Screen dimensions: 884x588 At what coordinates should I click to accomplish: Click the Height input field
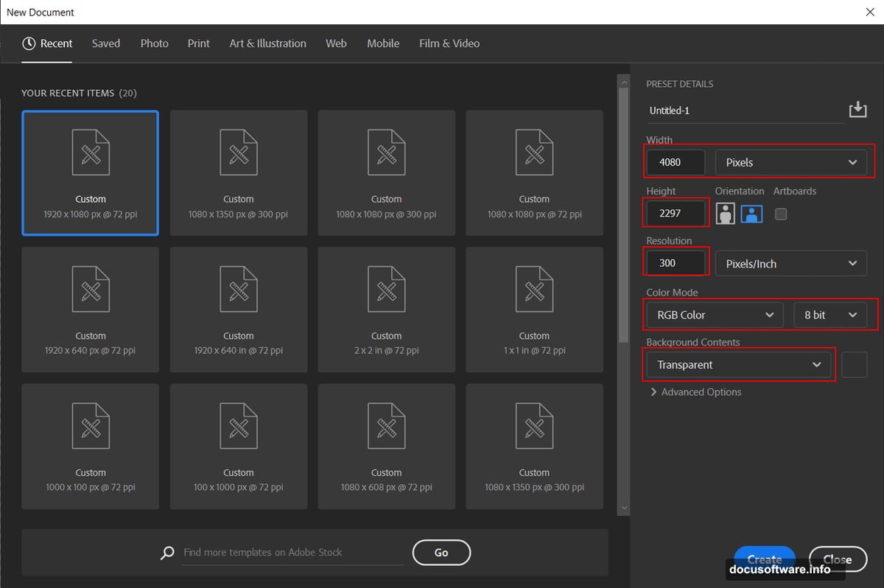674,213
